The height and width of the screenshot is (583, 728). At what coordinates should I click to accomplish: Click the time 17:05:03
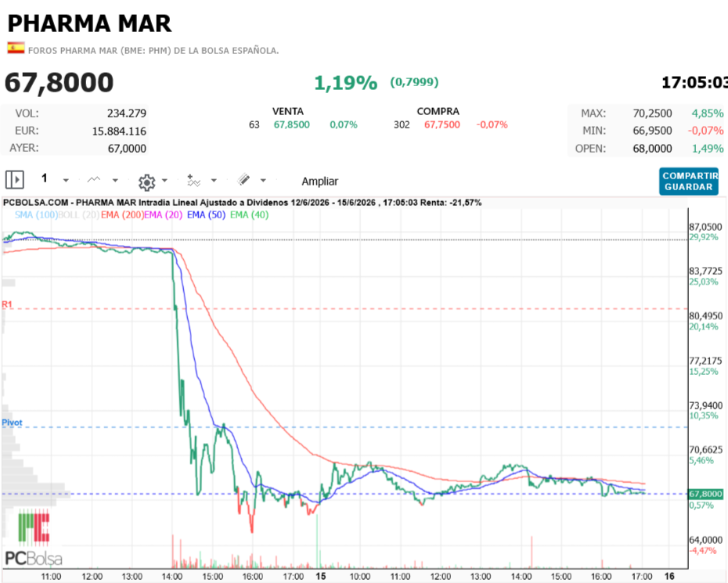click(x=694, y=83)
